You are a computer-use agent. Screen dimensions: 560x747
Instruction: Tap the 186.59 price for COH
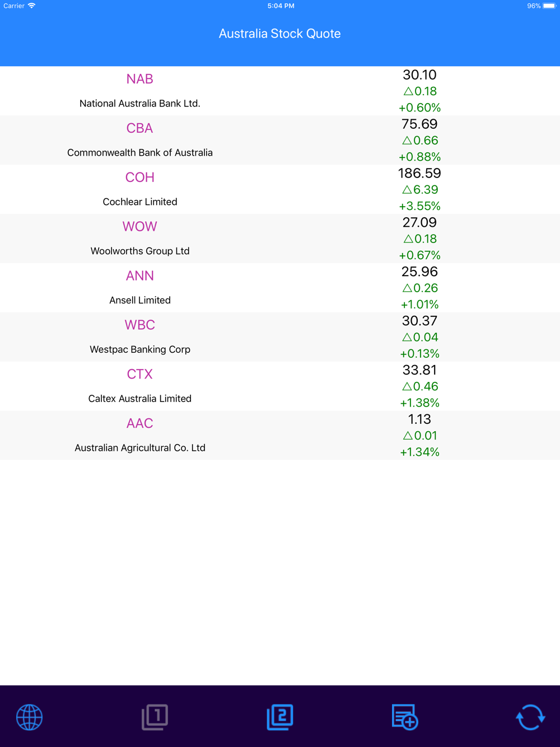click(419, 173)
